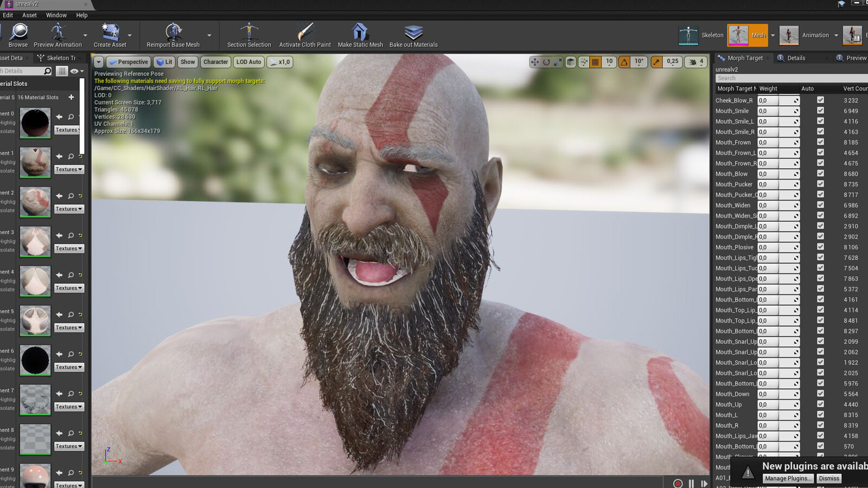
Task: Click the material slots panel scrollbar
Action: click(82, 117)
